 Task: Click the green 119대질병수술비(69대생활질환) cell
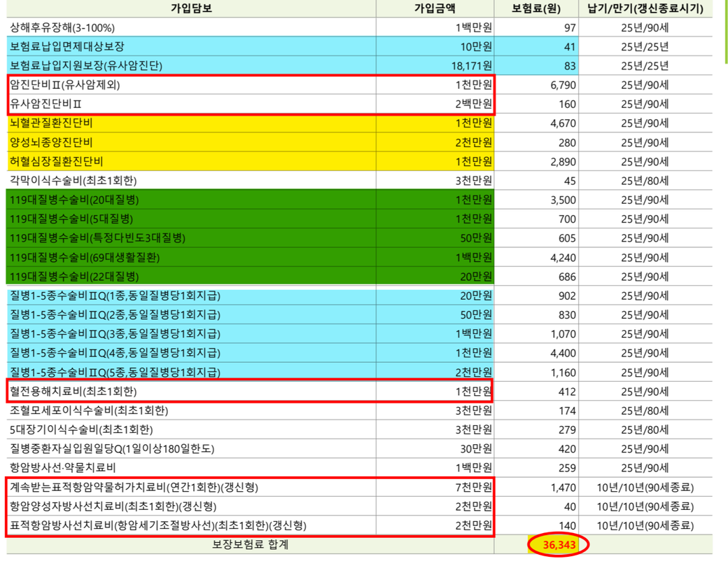84,258
